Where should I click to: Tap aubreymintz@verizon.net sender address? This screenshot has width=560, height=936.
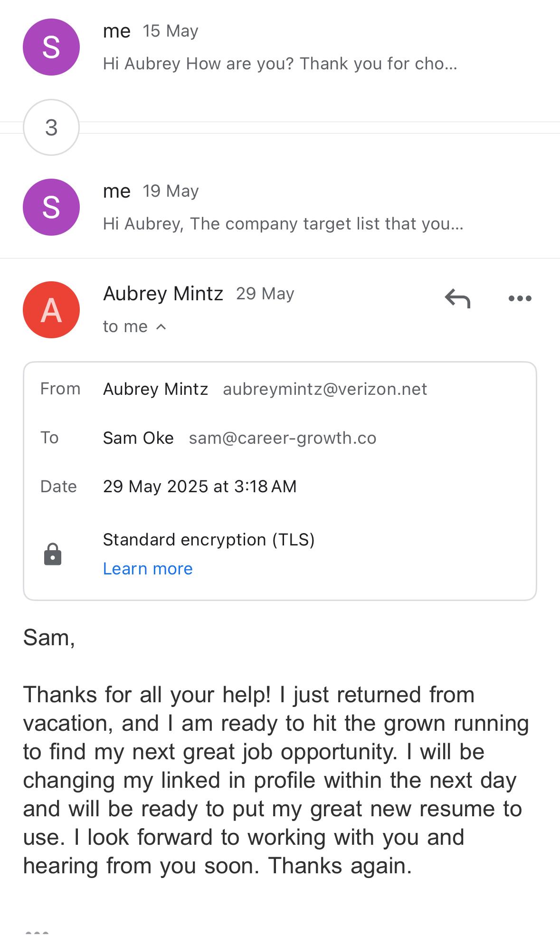click(x=325, y=389)
